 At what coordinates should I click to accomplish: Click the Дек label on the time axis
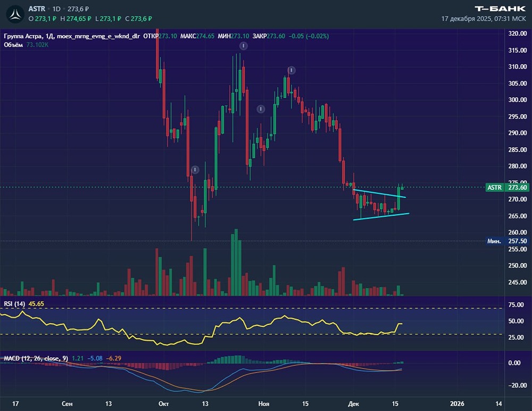coord(354,404)
